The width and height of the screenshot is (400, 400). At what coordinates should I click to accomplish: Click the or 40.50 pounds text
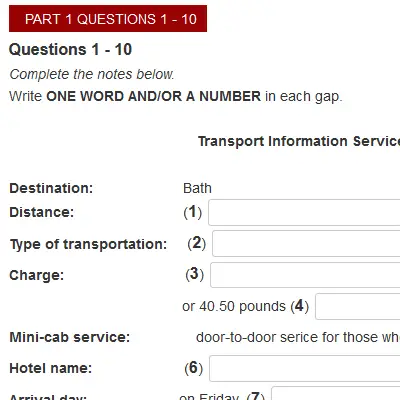point(234,306)
